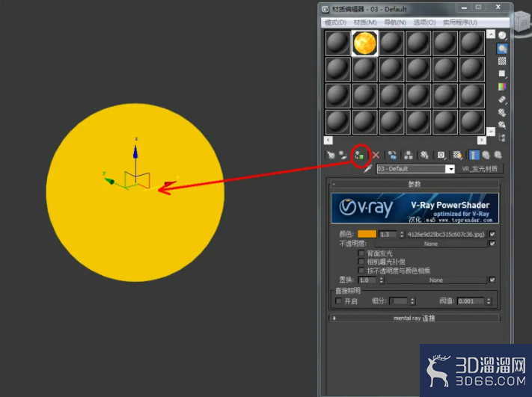Click the 置换 amount field showing 1.0
Screen dimensions: 532x397
coord(368,280)
